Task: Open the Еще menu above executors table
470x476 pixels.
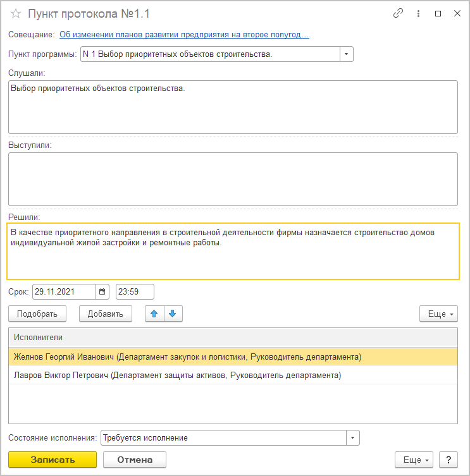Action: (438, 314)
